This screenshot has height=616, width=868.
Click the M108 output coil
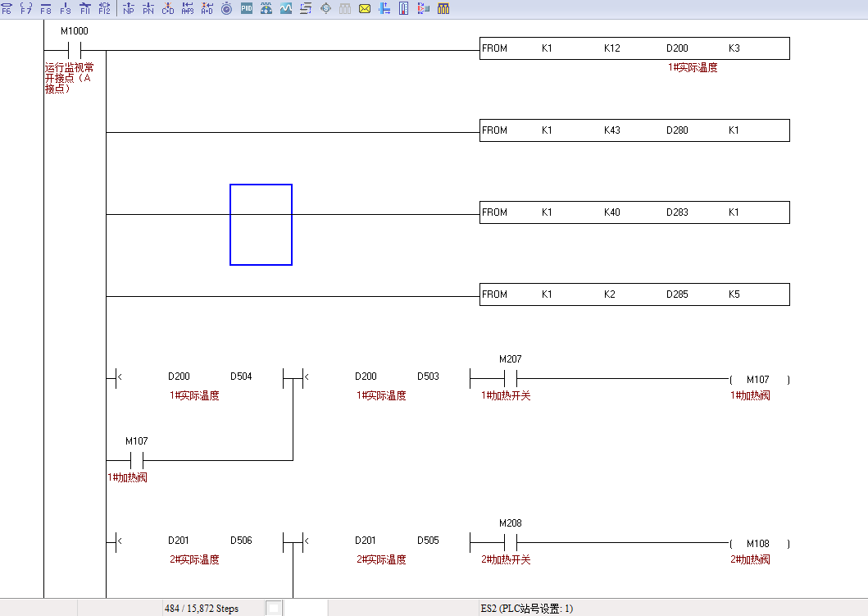click(758, 544)
